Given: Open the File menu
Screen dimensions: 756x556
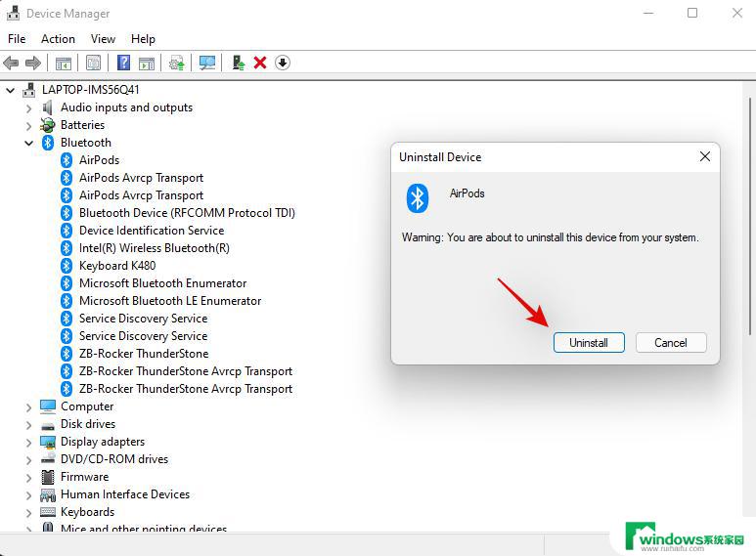Looking at the screenshot, I should click(x=17, y=39).
